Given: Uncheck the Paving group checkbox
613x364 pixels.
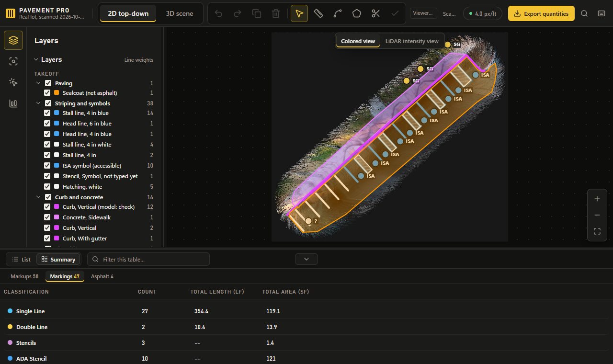Looking at the screenshot, I should tap(48, 83).
